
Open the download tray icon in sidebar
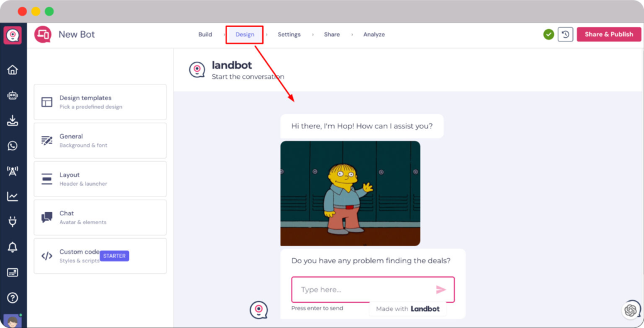point(13,120)
